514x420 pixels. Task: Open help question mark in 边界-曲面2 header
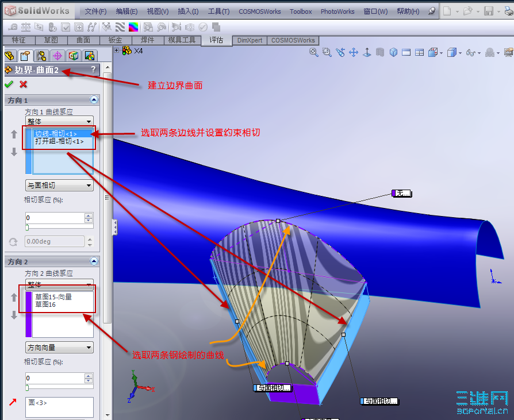pyautogui.click(x=93, y=70)
